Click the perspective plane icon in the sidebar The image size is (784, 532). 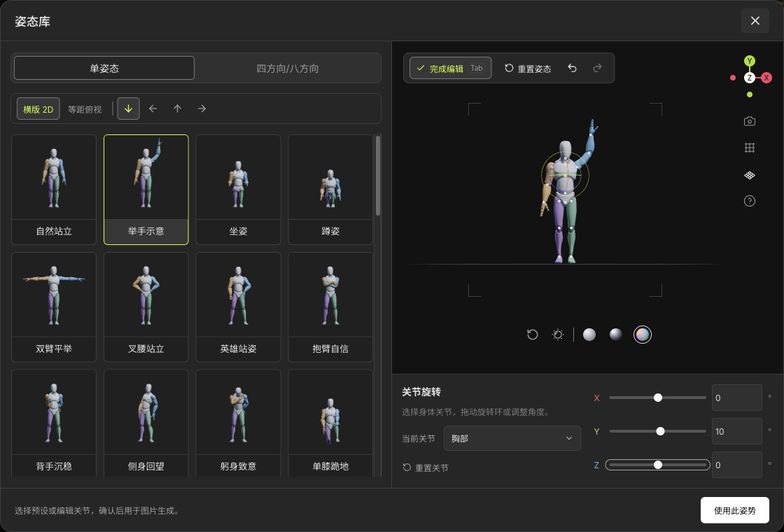click(x=749, y=175)
